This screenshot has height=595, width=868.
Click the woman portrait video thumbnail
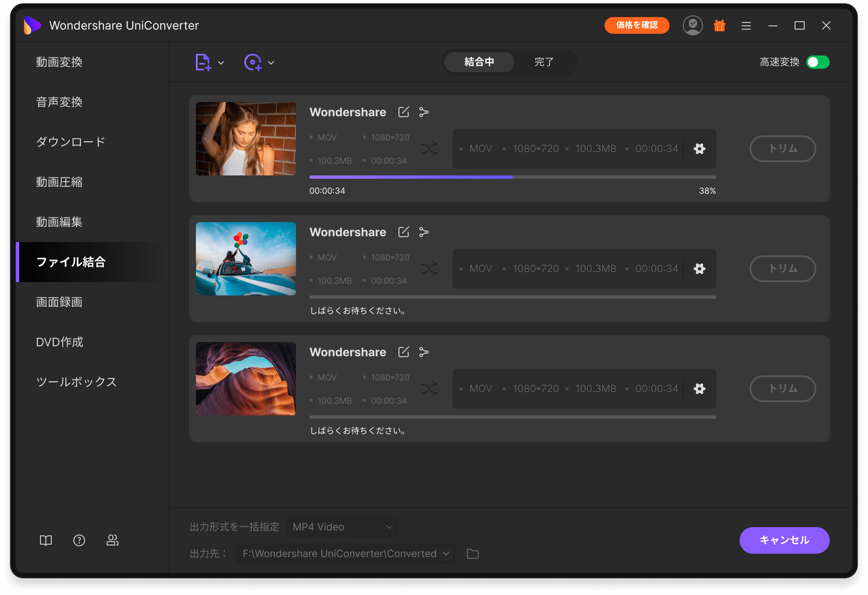(x=246, y=139)
